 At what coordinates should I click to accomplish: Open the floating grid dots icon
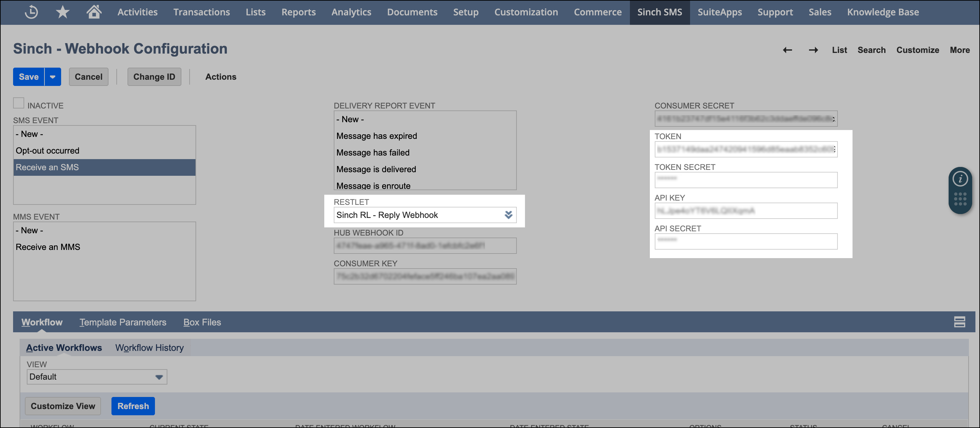click(960, 199)
